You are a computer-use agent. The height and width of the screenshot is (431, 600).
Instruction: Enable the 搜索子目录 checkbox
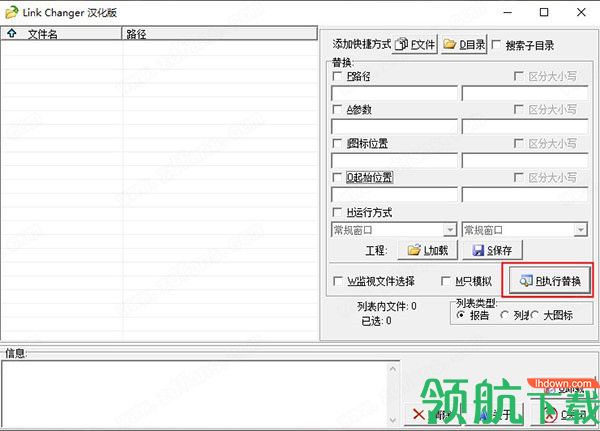(496, 45)
